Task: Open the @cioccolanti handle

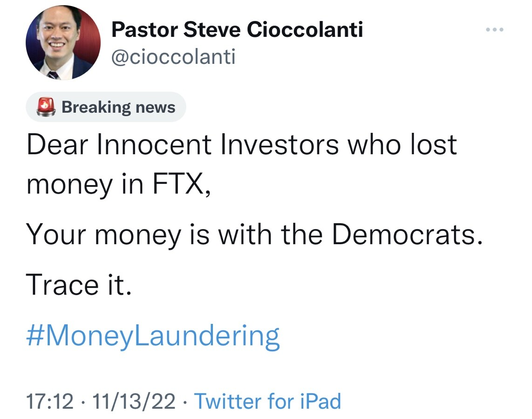Action: [173, 57]
